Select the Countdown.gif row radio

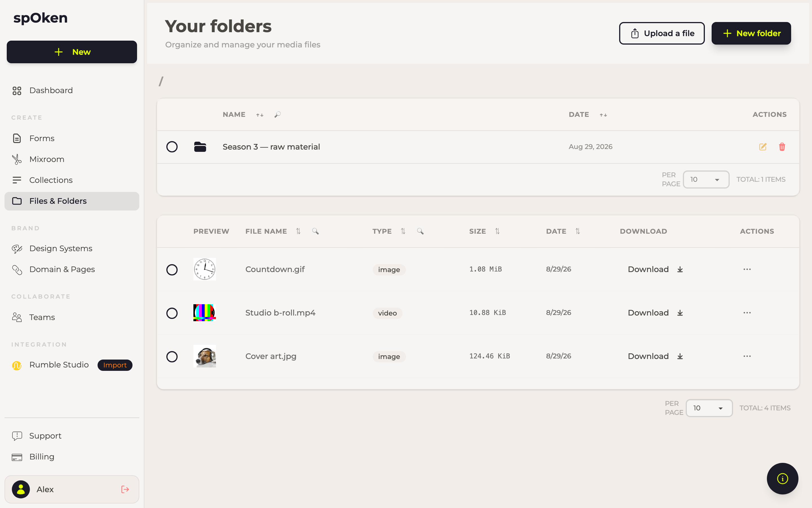(172, 270)
